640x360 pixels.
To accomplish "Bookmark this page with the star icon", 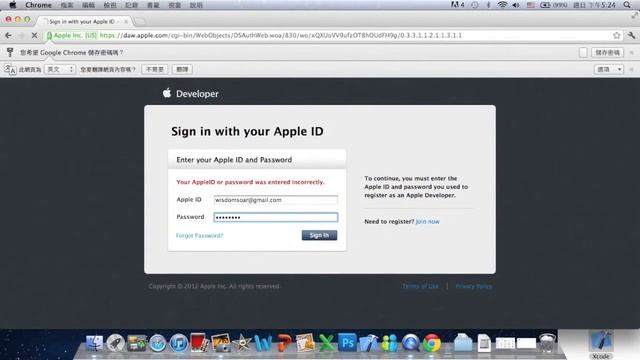I will (616, 36).
